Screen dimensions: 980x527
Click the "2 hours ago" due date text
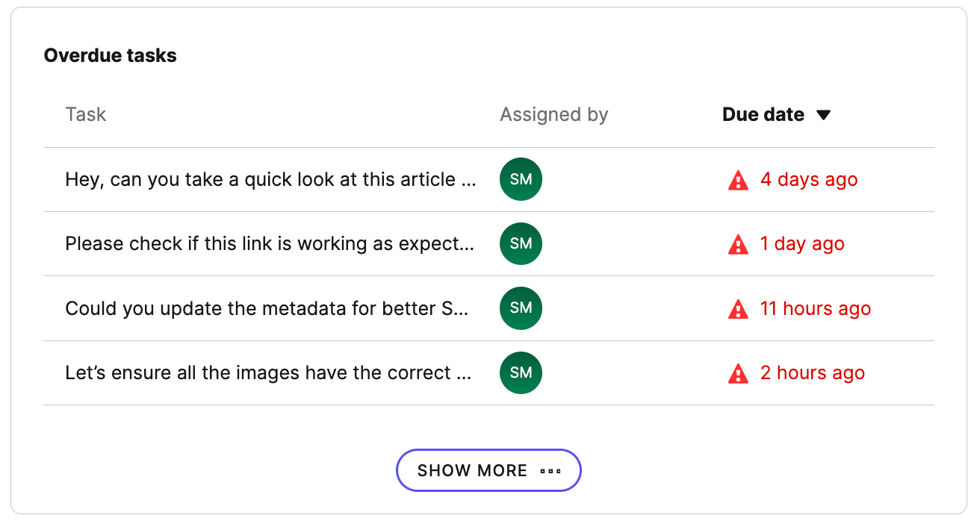[x=812, y=373]
